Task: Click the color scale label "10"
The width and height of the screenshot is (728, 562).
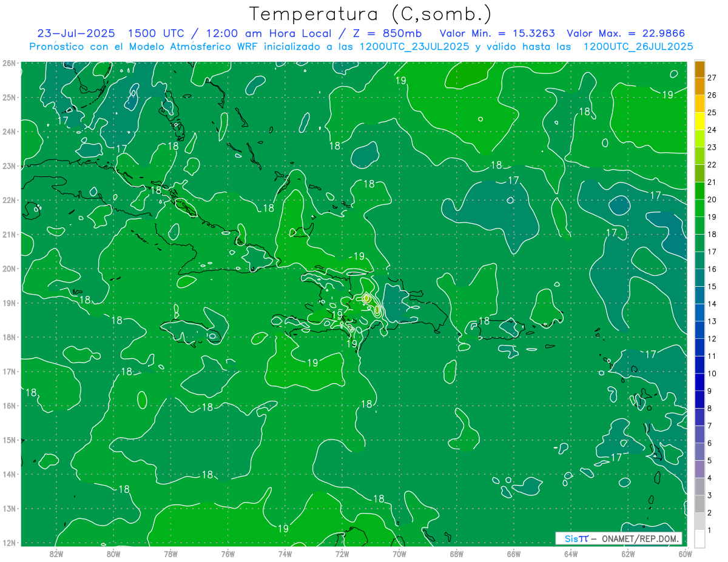Action: 712,373
